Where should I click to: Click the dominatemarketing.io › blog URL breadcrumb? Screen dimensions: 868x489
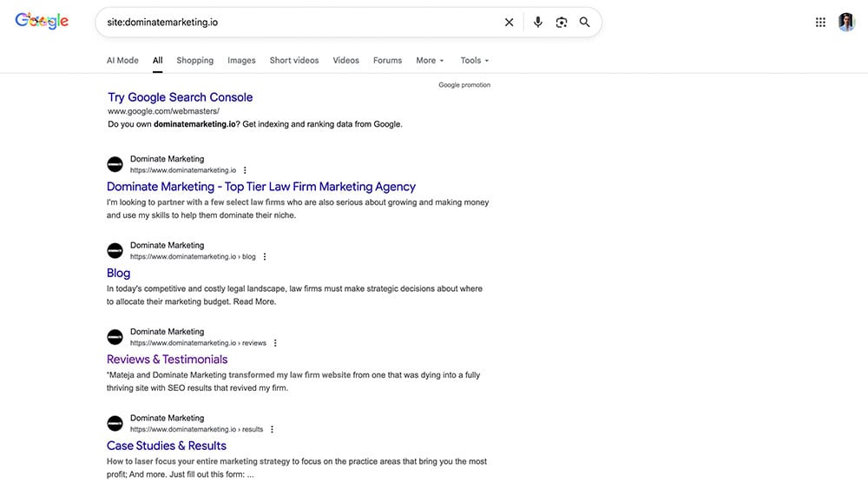pyautogui.click(x=193, y=257)
